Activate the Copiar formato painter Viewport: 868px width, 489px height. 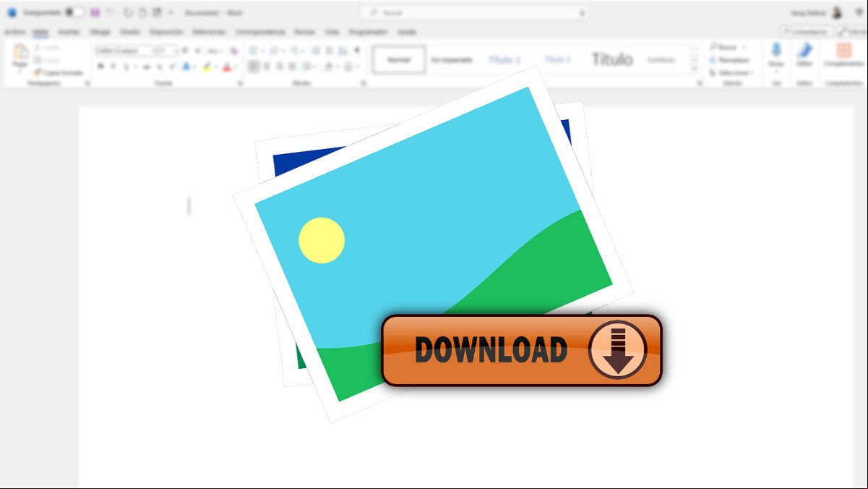click(x=59, y=72)
